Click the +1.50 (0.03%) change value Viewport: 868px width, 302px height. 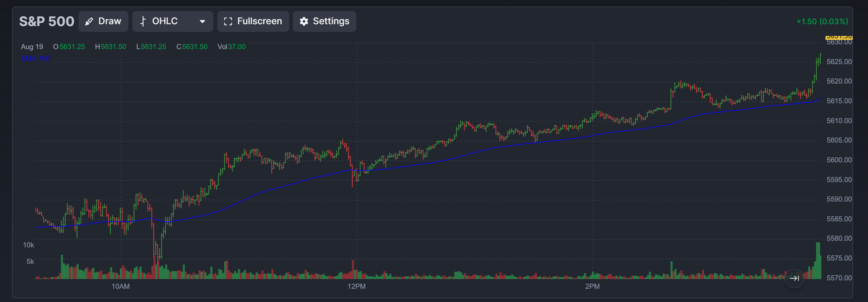point(822,21)
